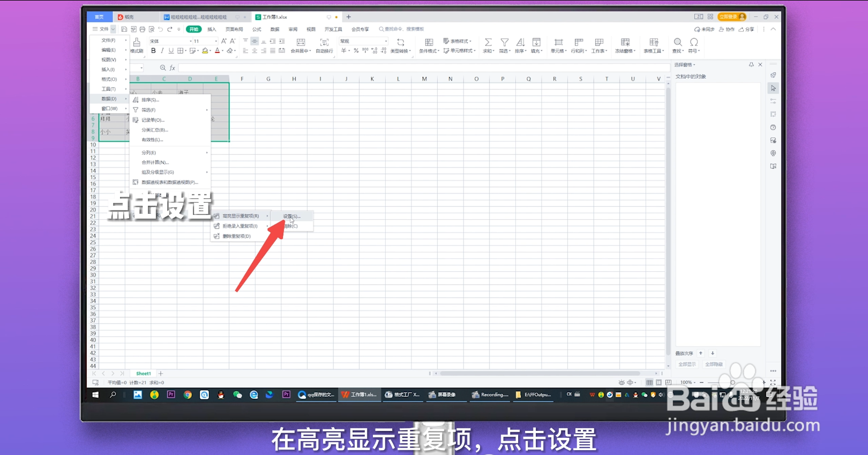Click the fx insert function icon

[x=173, y=68]
